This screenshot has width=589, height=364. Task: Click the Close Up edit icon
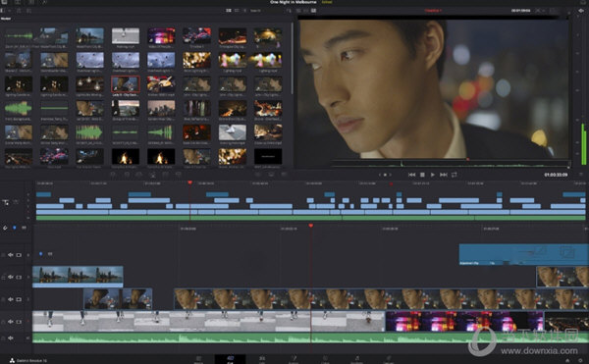point(152,175)
